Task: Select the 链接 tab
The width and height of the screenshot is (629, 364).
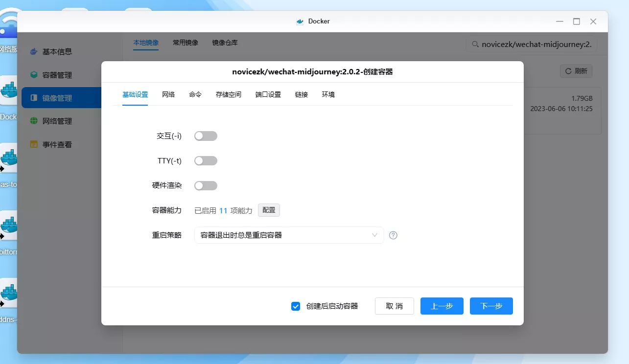Action: pyautogui.click(x=302, y=95)
